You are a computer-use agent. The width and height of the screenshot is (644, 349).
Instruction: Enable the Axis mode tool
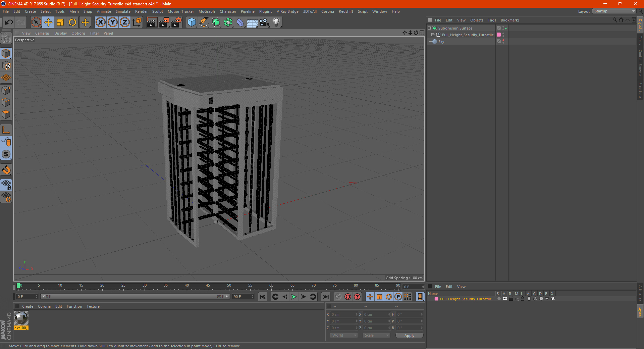[6, 130]
